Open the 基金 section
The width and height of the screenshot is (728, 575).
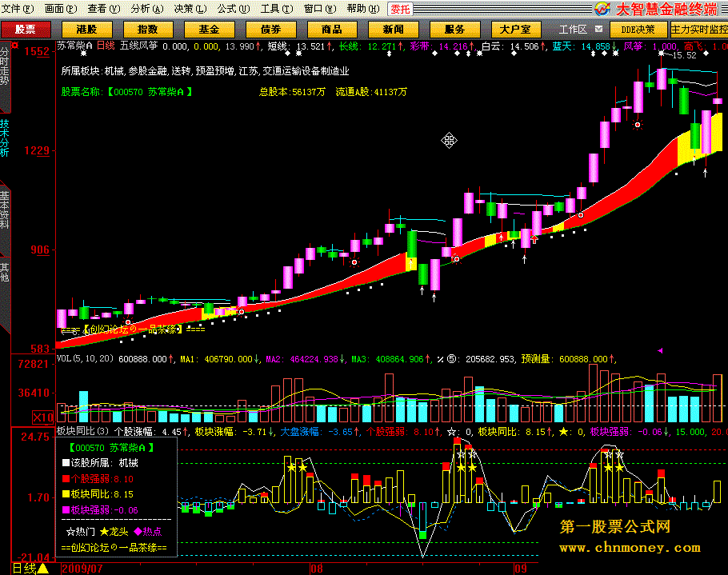point(210,30)
